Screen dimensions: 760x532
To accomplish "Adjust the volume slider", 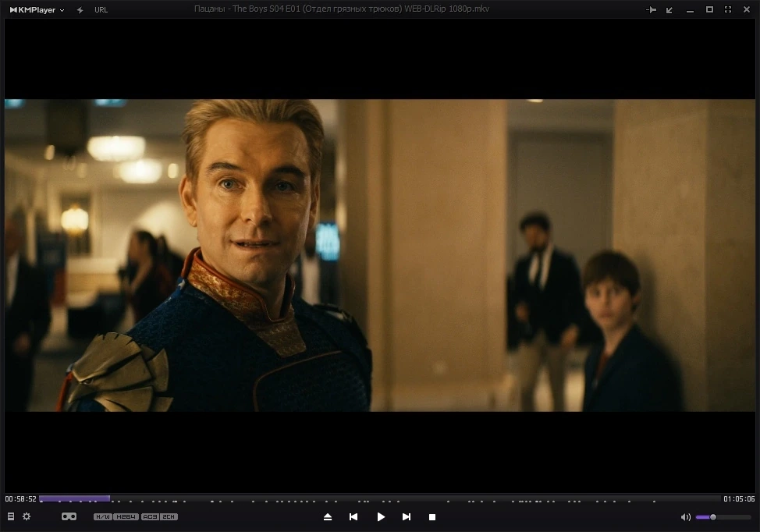I will tap(723, 517).
